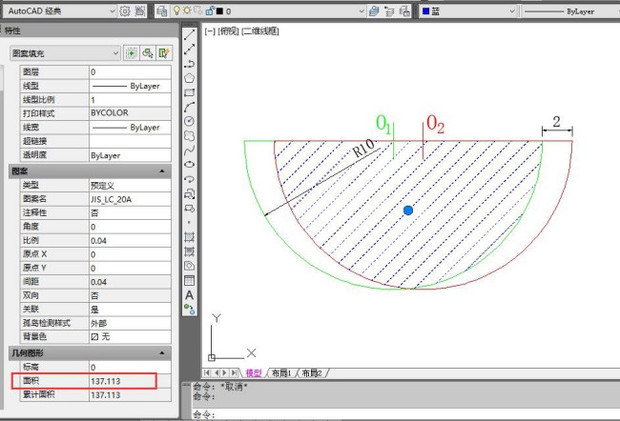Image resolution: width=620 pixels, height=421 pixels.
Task: Toggle the layer on/off lightbulb icon
Action: (176, 12)
